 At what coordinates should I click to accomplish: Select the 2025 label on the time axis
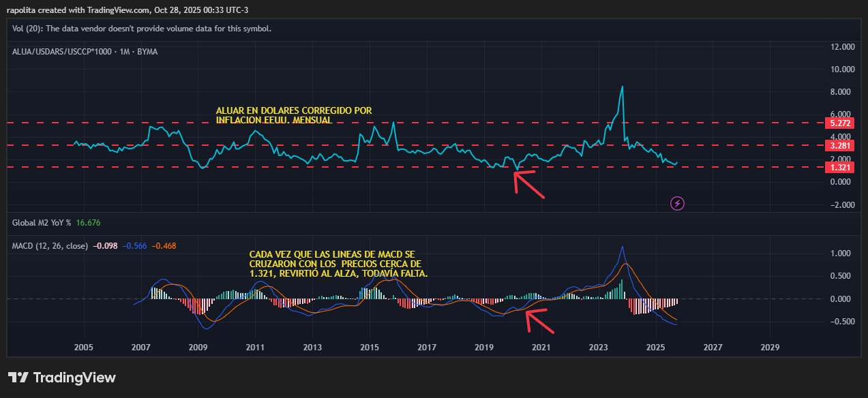pos(656,348)
